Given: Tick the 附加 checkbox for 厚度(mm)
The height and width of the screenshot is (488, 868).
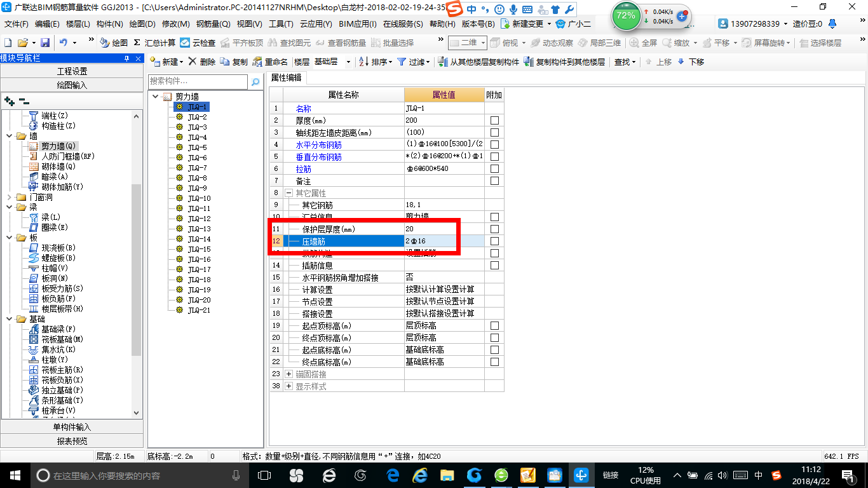Looking at the screenshot, I should point(494,120).
